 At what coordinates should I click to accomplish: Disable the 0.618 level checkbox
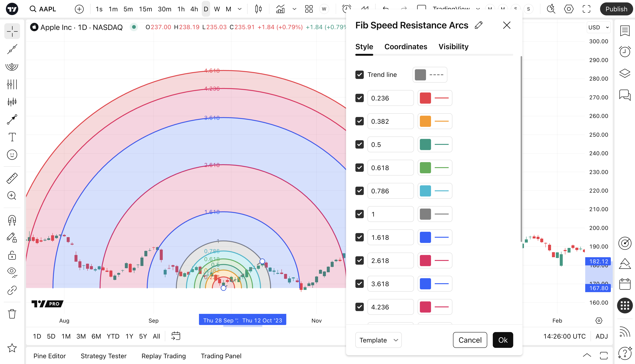(x=359, y=168)
